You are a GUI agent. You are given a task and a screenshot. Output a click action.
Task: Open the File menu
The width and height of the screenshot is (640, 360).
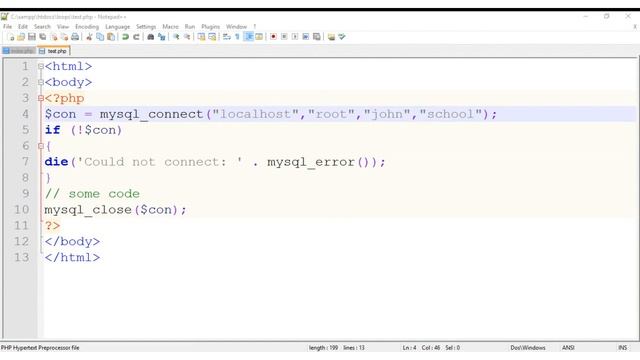click(7, 27)
